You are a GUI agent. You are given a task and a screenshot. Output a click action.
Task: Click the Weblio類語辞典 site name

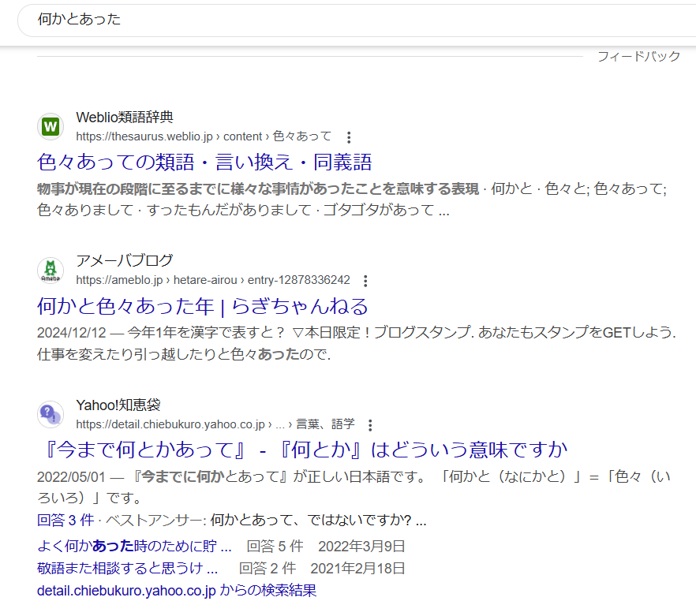pos(125,118)
